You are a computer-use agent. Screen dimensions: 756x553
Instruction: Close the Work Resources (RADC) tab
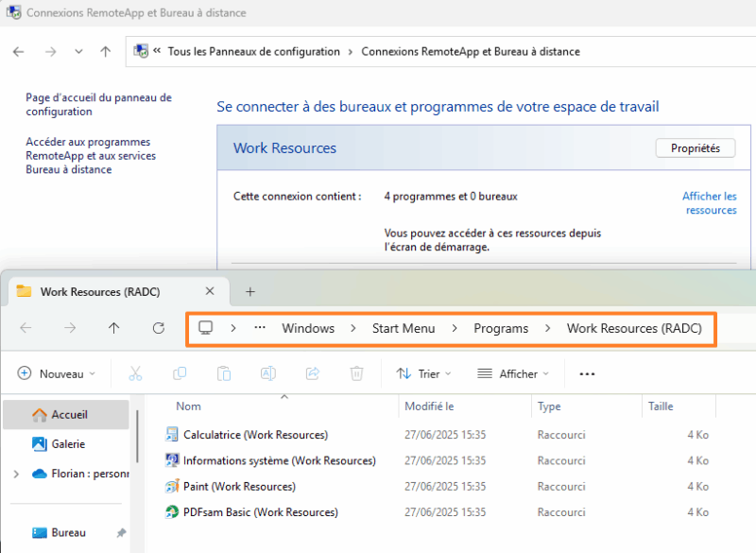point(210,291)
